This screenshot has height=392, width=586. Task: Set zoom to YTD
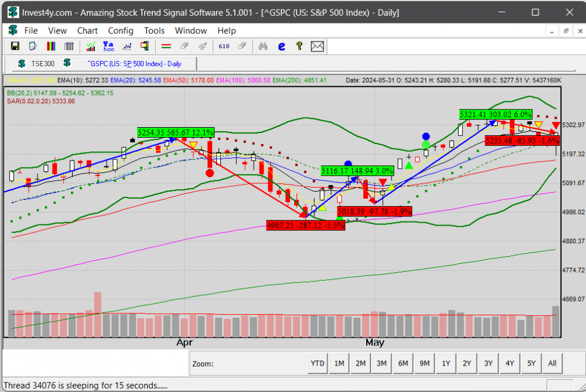tap(317, 363)
